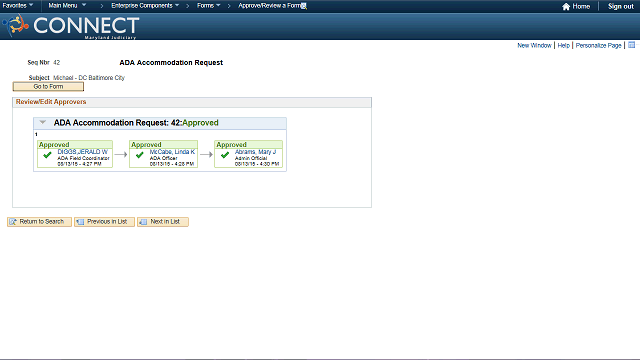Sign out of the application
Screen dimensions: 640x360
pos(620,6)
